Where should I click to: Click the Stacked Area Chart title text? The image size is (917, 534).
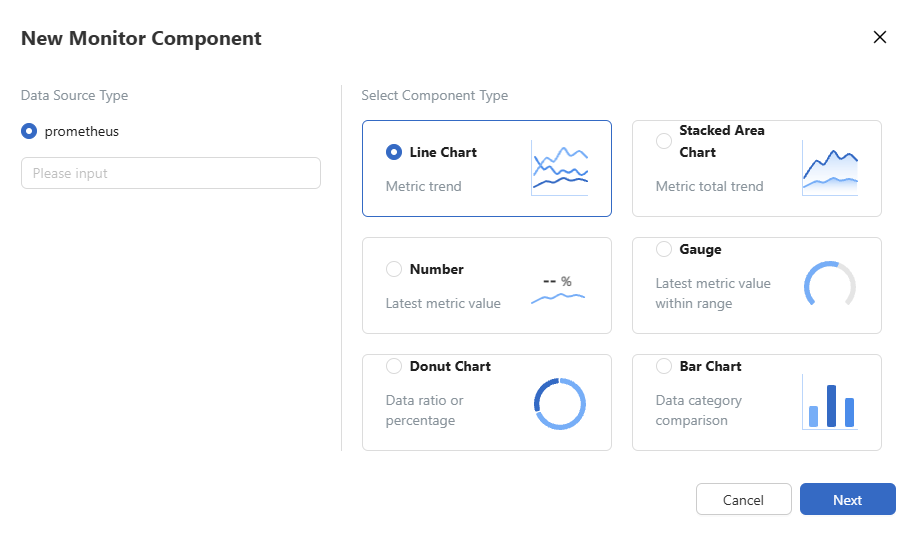[722, 141]
